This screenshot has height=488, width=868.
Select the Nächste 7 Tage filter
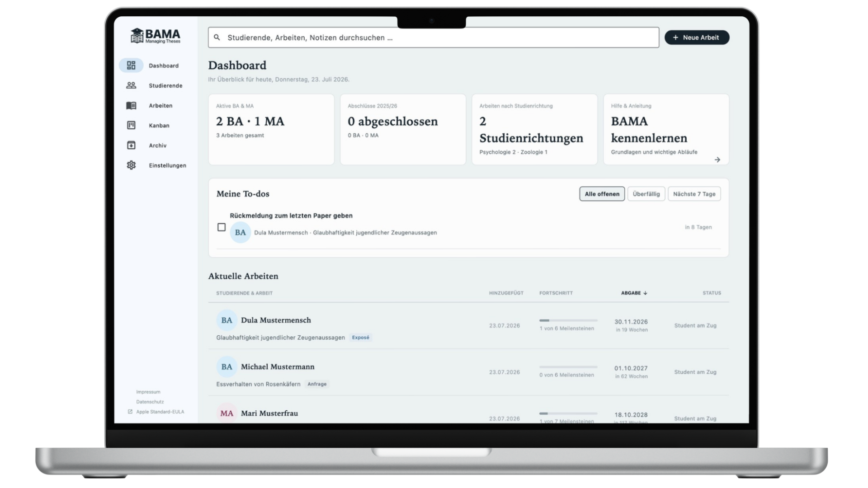pyautogui.click(x=694, y=194)
